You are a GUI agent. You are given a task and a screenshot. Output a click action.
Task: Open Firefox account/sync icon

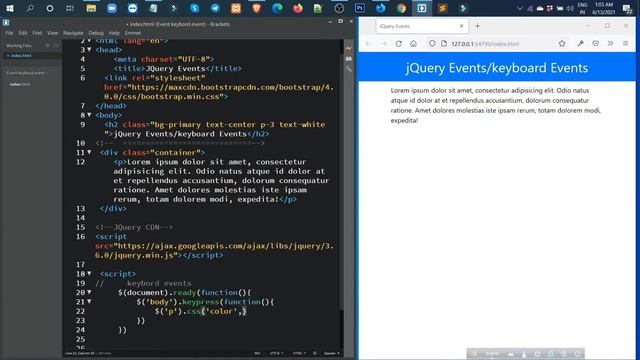[x=596, y=44]
